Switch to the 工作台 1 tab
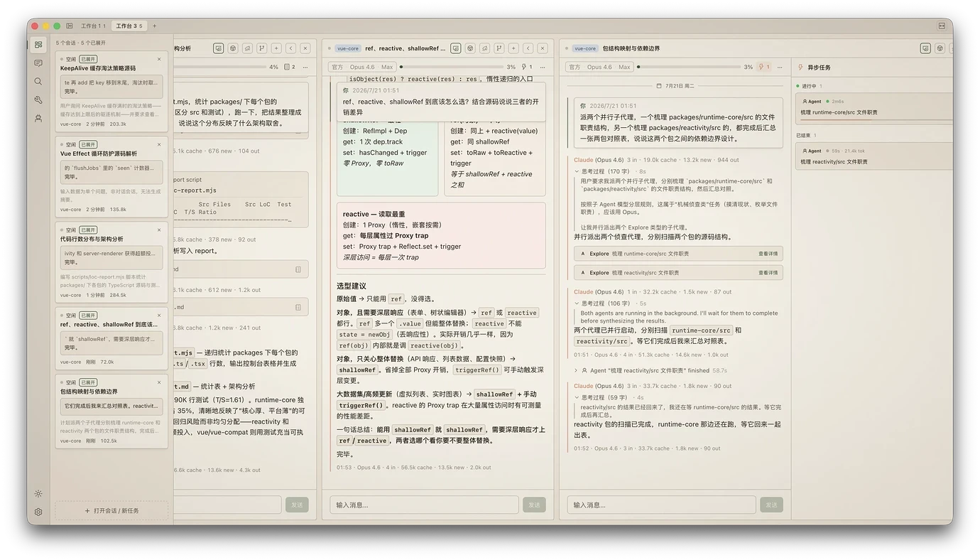 tap(93, 26)
